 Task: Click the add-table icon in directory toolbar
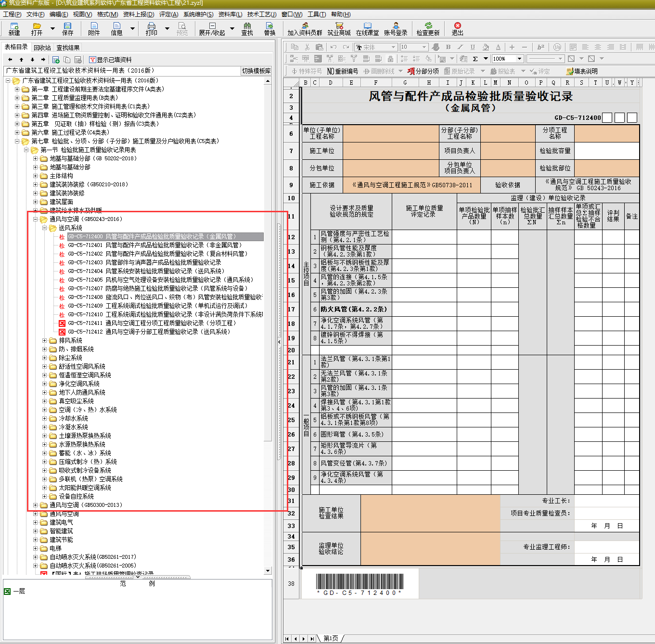pyautogui.click(x=56, y=60)
